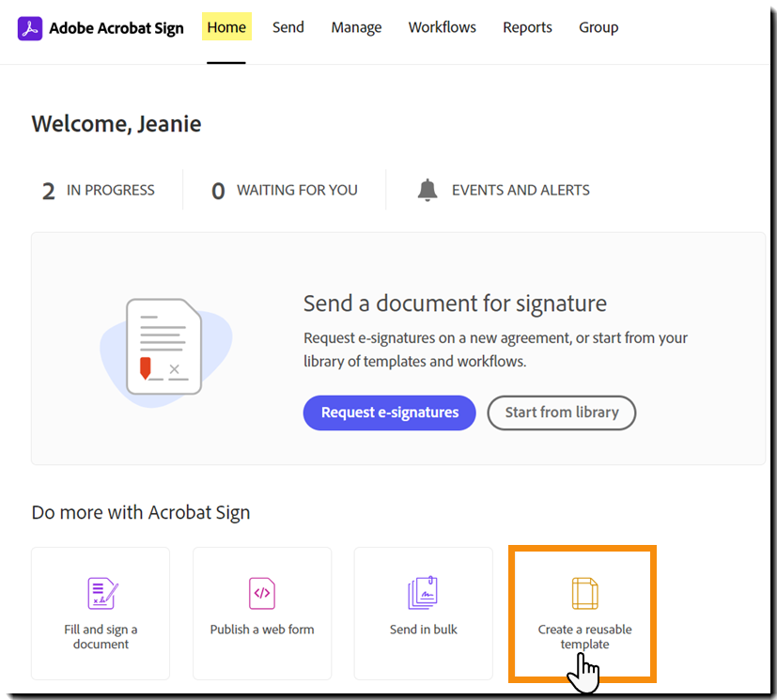Click the Events and Alerts bell icon
The width and height of the screenshot is (777, 700).
(x=427, y=190)
